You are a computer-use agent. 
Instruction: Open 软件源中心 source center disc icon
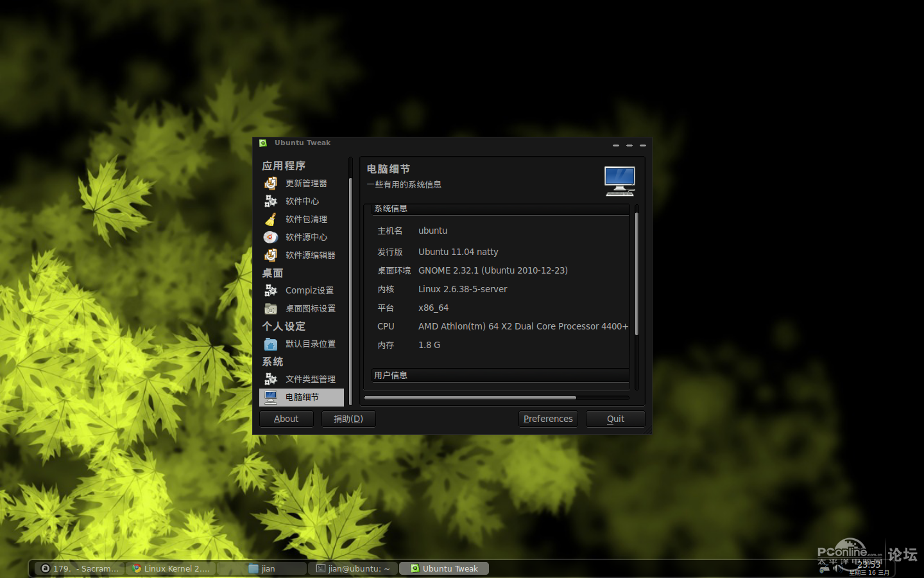point(271,238)
